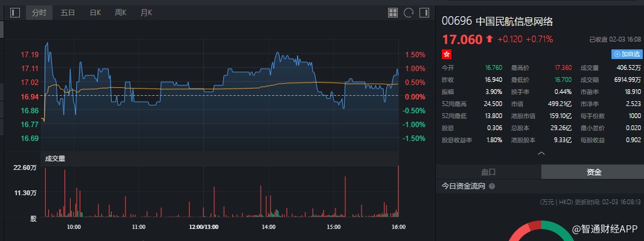Open the multi-chart grid layout icon
Screen dimensions: 644x241
click(393, 12)
